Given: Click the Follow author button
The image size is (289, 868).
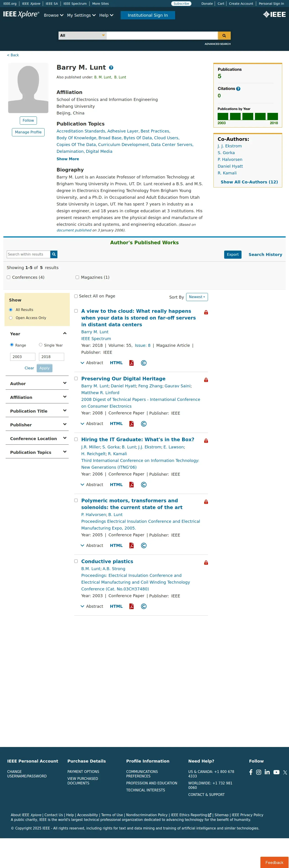Looking at the screenshot, I should [28, 120].
